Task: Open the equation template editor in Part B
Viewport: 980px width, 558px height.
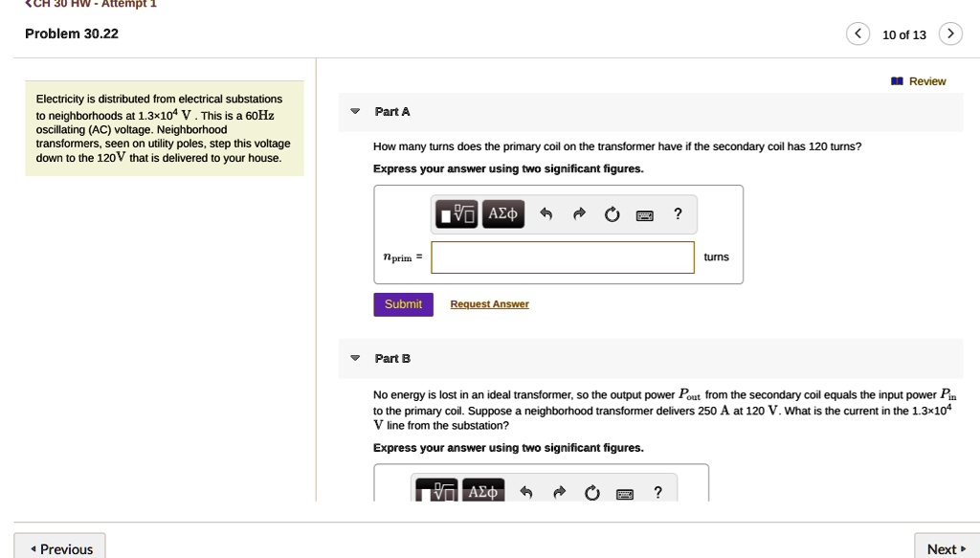Action: tap(436, 491)
